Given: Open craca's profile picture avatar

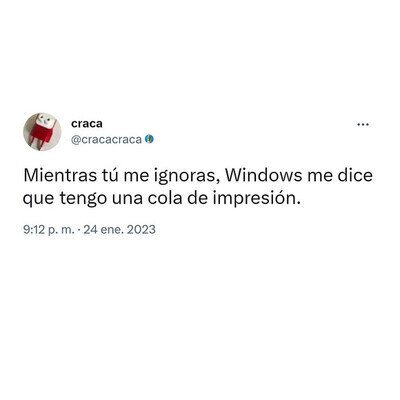Looking at the screenshot, I should (42, 132).
